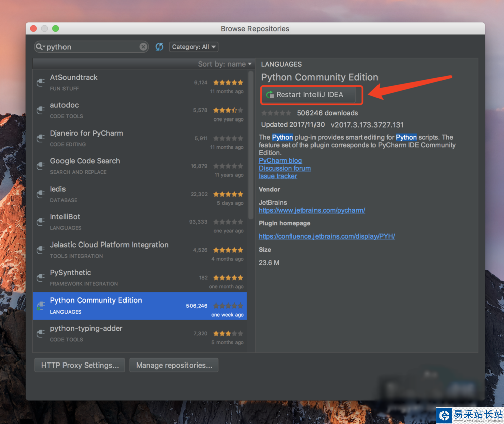
Task: Click the 506246 downloads text
Action: pyautogui.click(x=327, y=113)
